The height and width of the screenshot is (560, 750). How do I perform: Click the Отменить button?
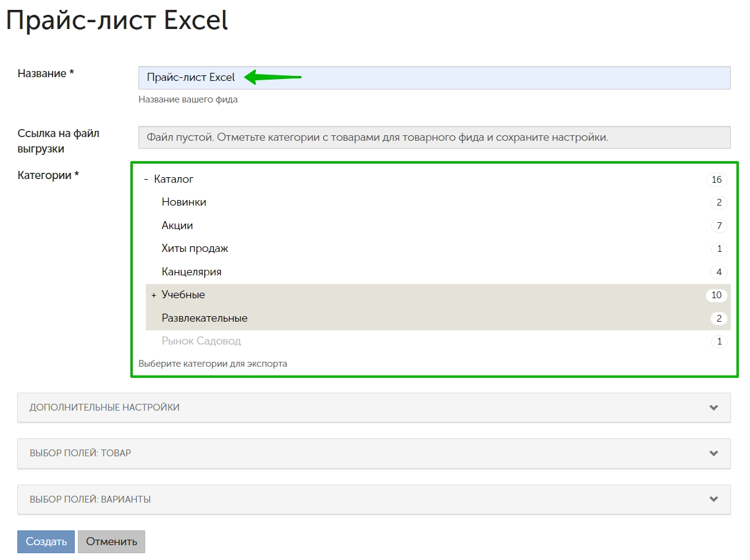[x=111, y=542]
